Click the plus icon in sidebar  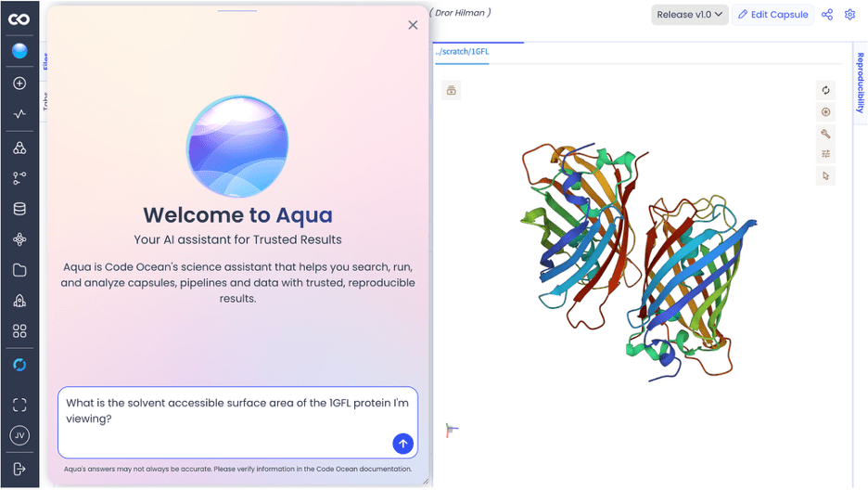[19, 84]
